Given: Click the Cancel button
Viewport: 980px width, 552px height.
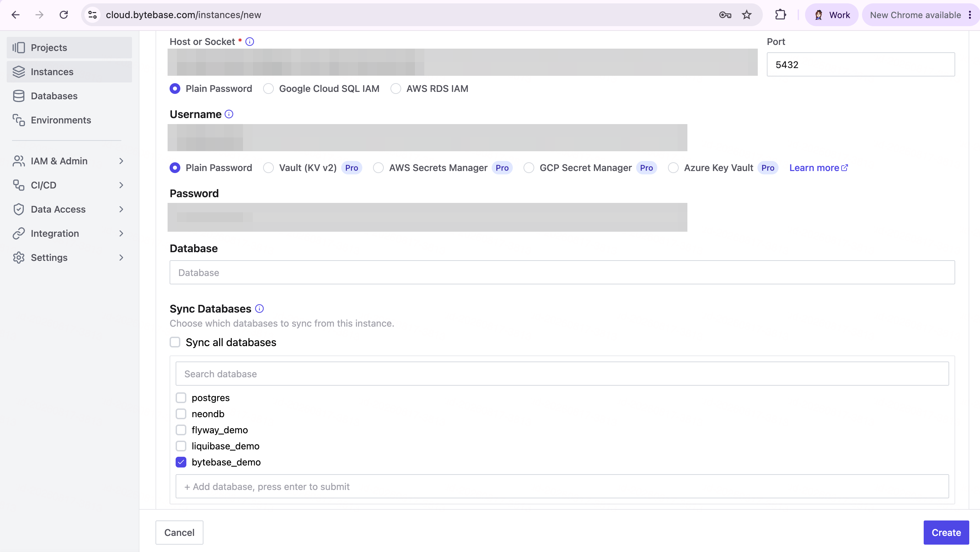Looking at the screenshot, I should (x=179, y=532).
